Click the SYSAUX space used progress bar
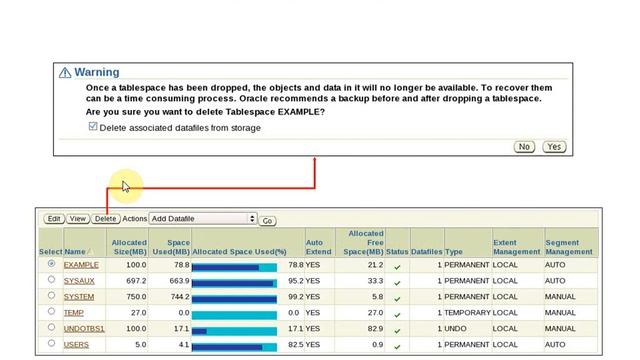Viewport: 640px width, 360px height. (x=234, y=283)
